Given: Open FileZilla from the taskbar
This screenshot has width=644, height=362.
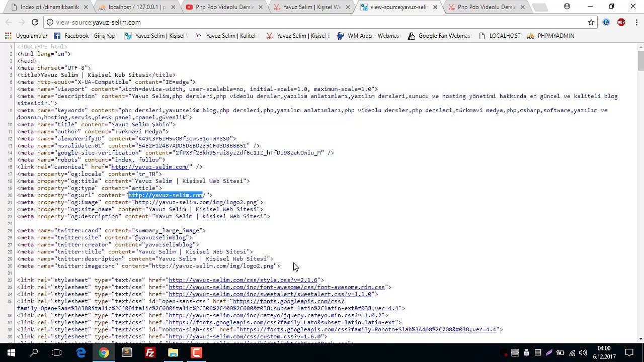Looking at the screenshot, I should (x=150, y=353).
